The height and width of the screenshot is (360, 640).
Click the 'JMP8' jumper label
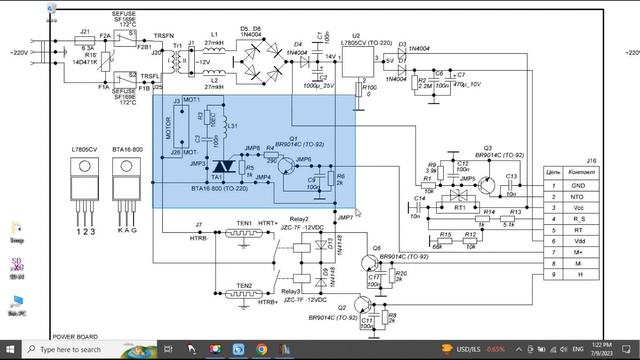coord(252,148)
